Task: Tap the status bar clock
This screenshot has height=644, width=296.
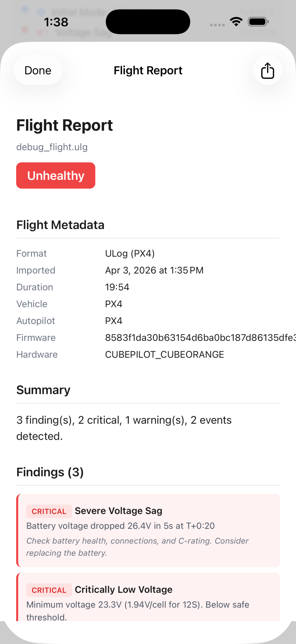Action: [56, 22]
